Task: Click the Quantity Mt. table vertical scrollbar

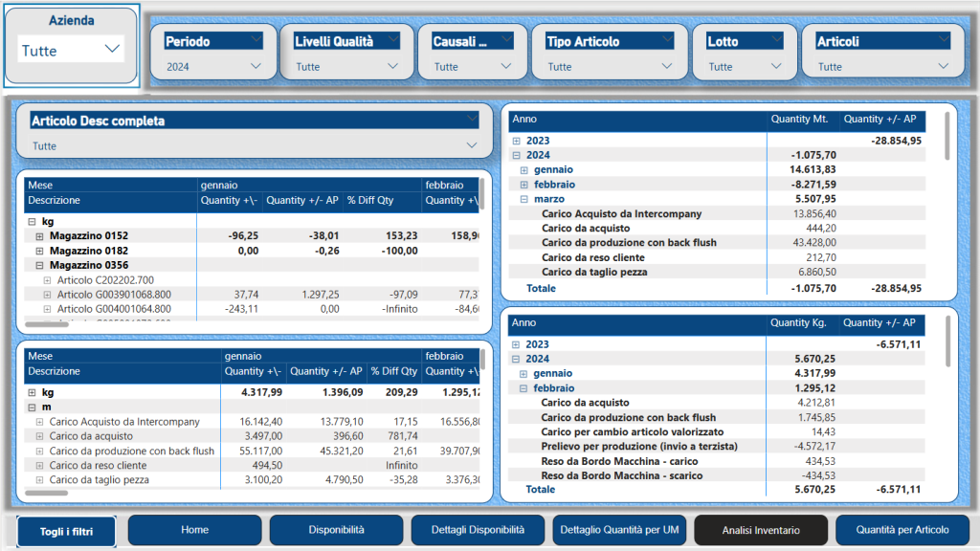Action: (946, 136)
